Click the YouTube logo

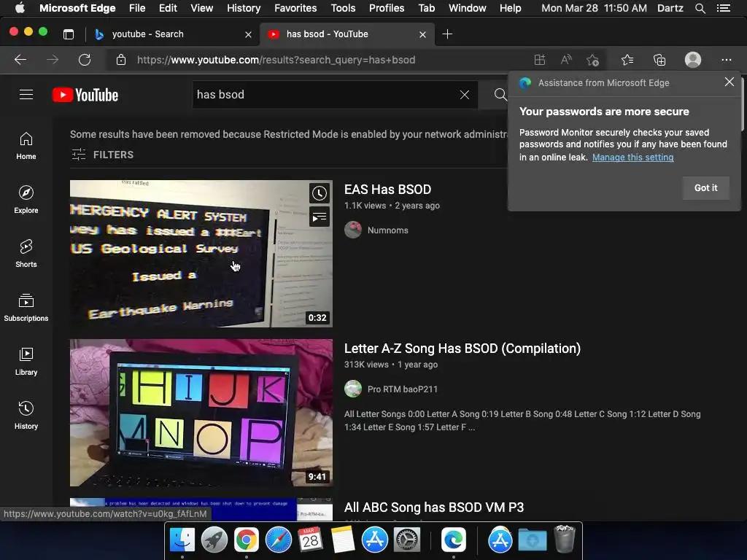pos(85,95)
